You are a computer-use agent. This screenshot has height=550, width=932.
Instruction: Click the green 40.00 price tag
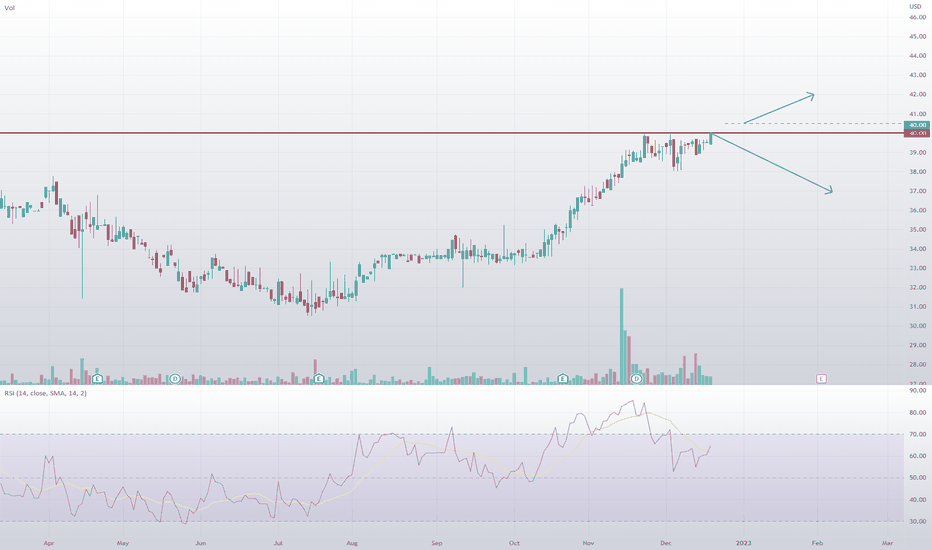click(916, 125)
